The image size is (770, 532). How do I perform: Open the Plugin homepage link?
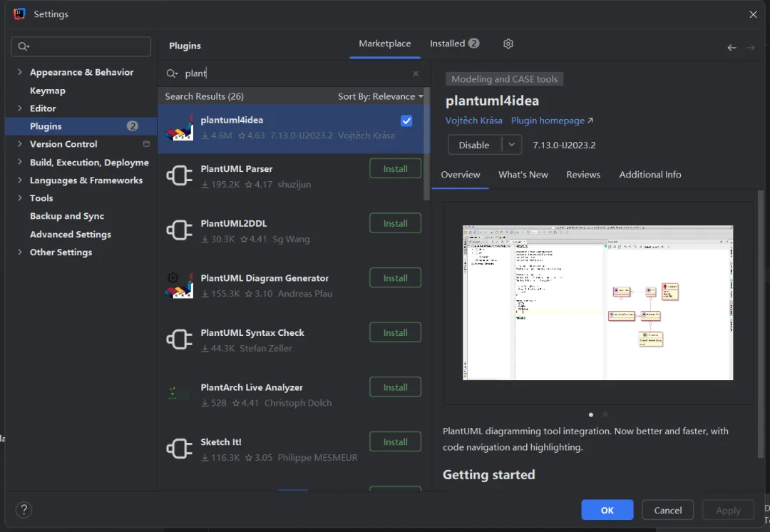click(x=552, y=121)
